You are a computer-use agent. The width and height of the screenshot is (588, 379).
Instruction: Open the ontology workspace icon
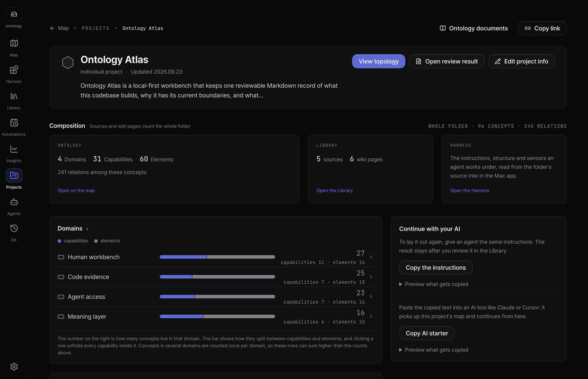pyautogui.click(x=14, y=14)
